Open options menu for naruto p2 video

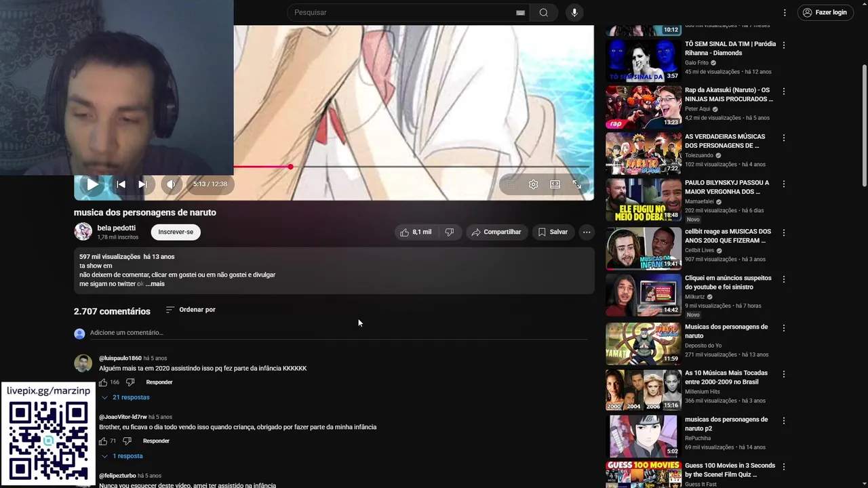(x=784, y=420)
